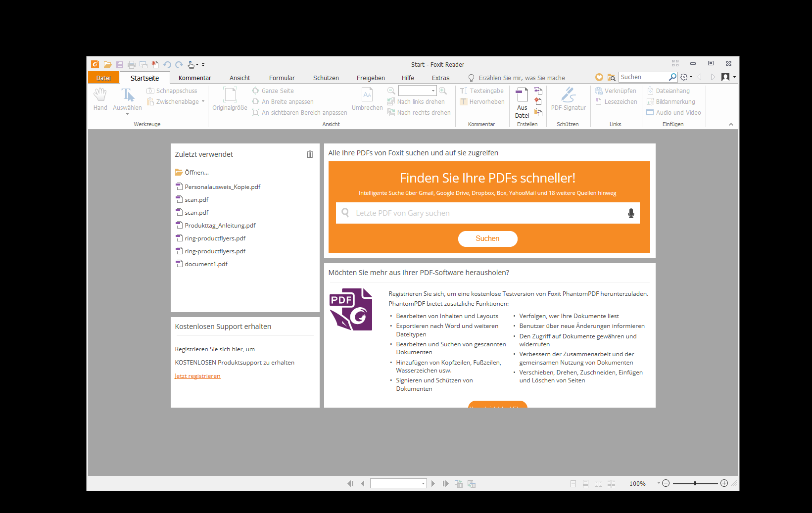The image size is (812, 513).
Task: Click the zoom slider in status bar
Action: (695, 483)
